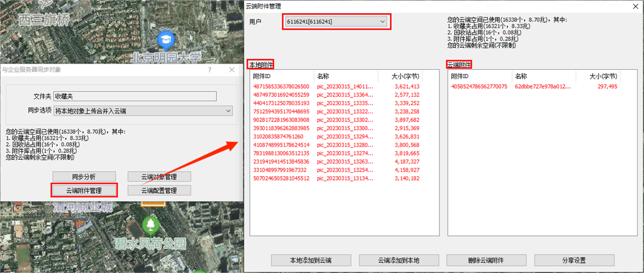
Task: Open 云端配置管理
Action: coord(158,190)
